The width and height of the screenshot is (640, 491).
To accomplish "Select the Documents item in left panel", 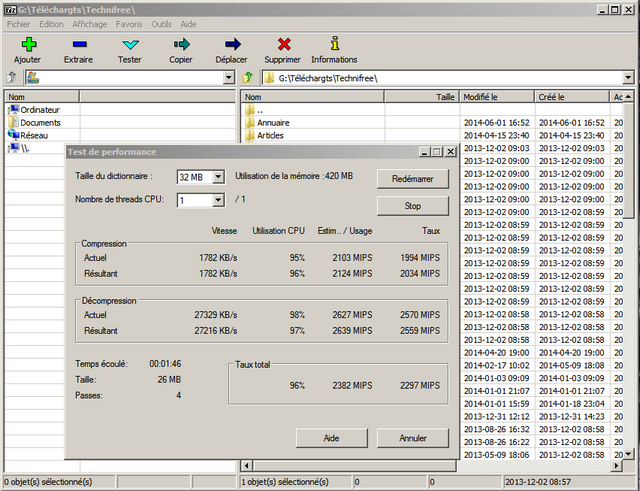I will click(40, 122).
